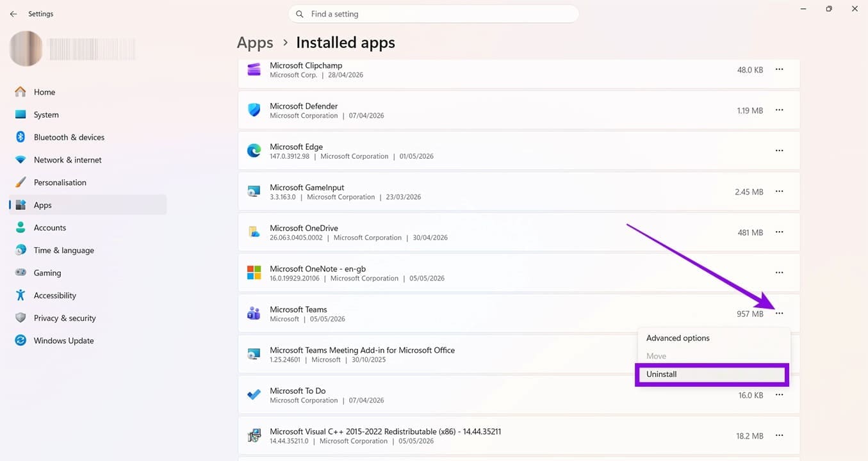Open Personalisation settings

(88, 182)
